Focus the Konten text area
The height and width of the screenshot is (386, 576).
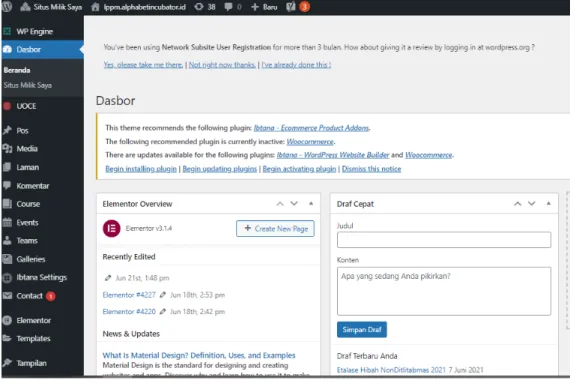(444, 291)
